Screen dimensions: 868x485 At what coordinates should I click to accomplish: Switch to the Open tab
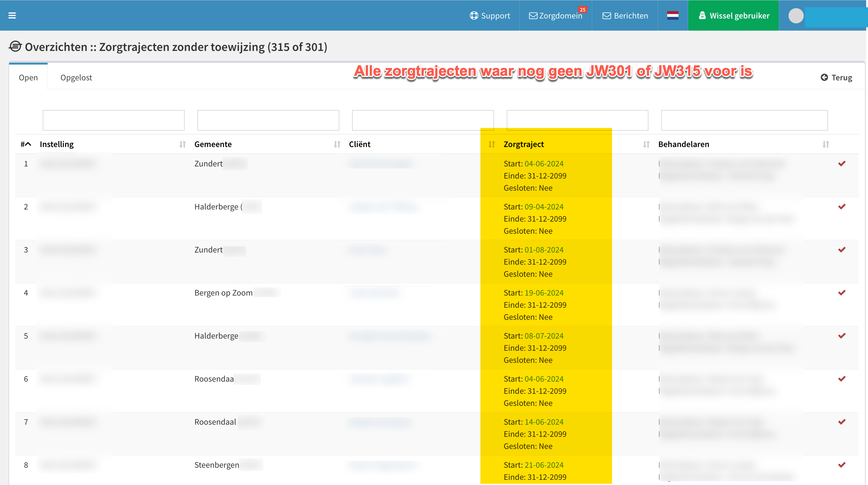pos(28,78)
